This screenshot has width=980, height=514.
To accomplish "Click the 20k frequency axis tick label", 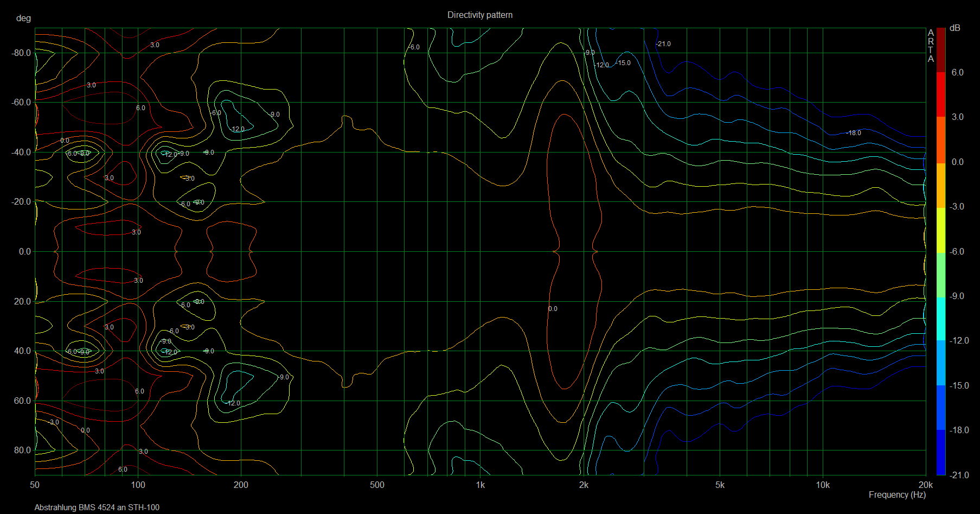I will 925,485.
